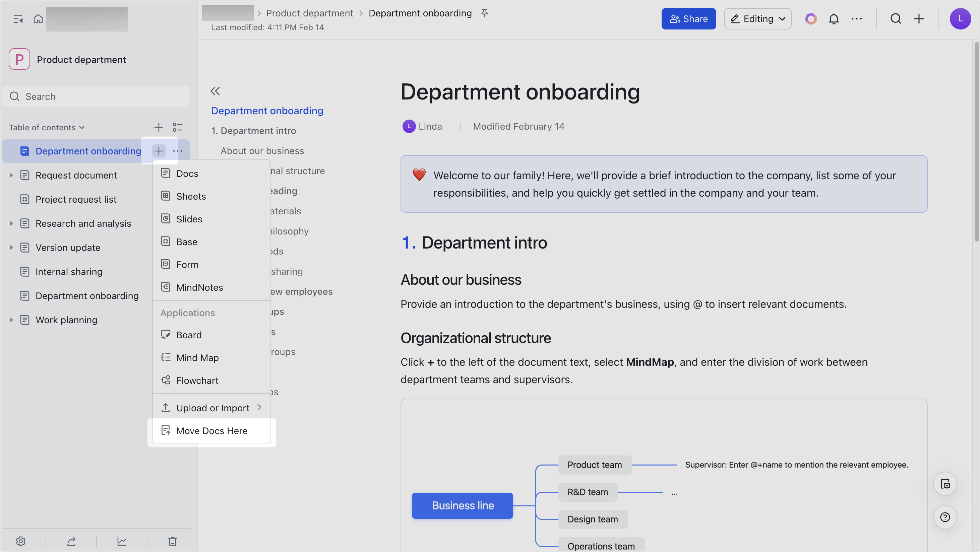Open the statistics chart icon
This screenshot has height=552, width=980.
pyautogui.click(x=122, y=541)
